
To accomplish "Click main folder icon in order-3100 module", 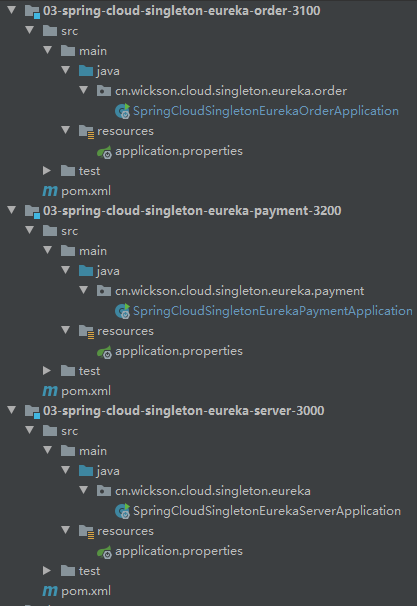I will (68, 51).
